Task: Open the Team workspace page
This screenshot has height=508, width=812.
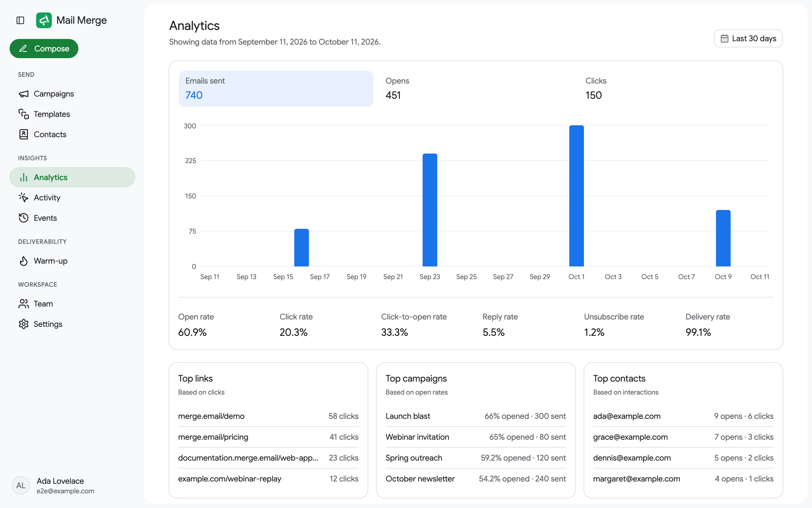Action: [x=72, y=304]
